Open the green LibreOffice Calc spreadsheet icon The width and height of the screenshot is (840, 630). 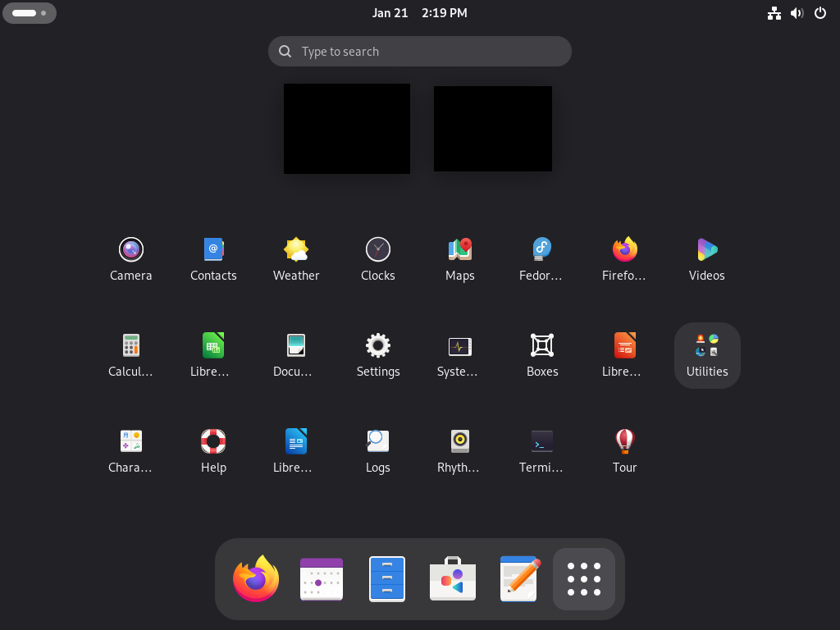coord(213,355)
